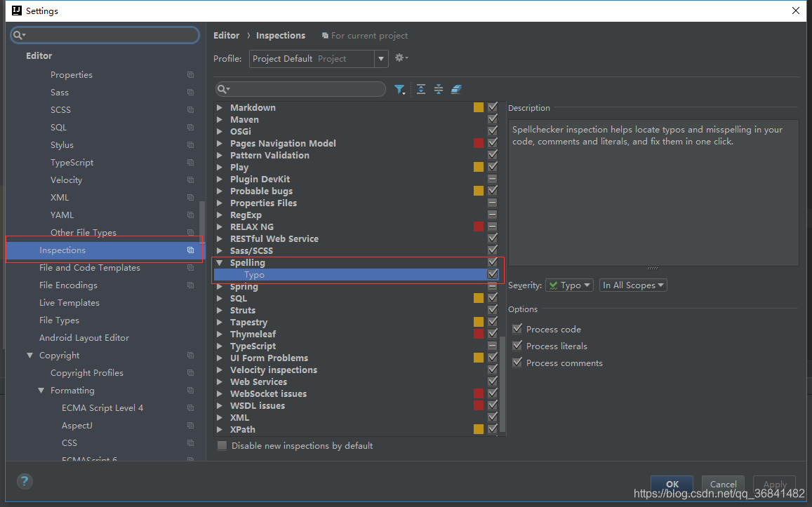Click the project icon next to Sass
The height and width of the screenshot is (507, 812).
pyautogui.click(x=191, y=92)
